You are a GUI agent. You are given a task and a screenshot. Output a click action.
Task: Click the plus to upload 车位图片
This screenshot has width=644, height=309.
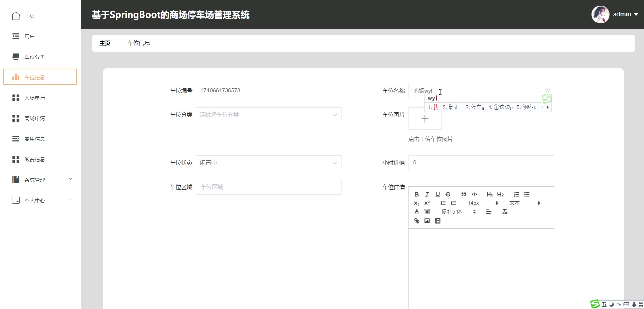pos(425,119)
